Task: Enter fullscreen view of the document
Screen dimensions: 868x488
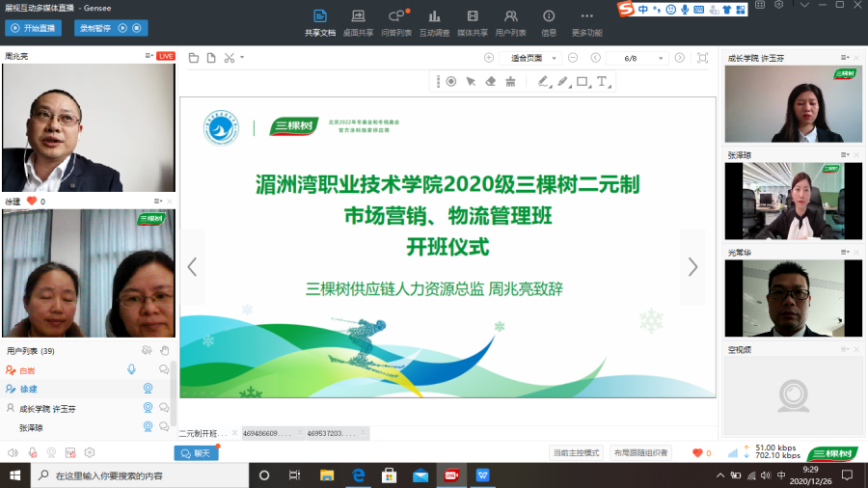Action: tap(702, 58)
